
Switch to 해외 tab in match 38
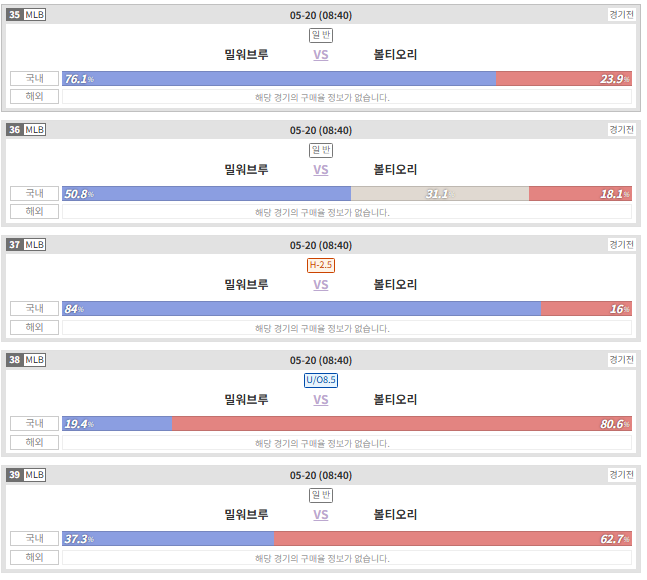(34, 443)
